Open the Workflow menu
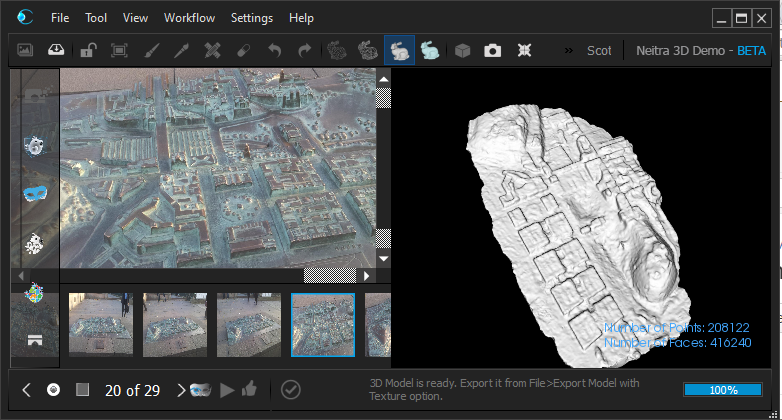The image size is (782, 420). (x=189, y=18)
